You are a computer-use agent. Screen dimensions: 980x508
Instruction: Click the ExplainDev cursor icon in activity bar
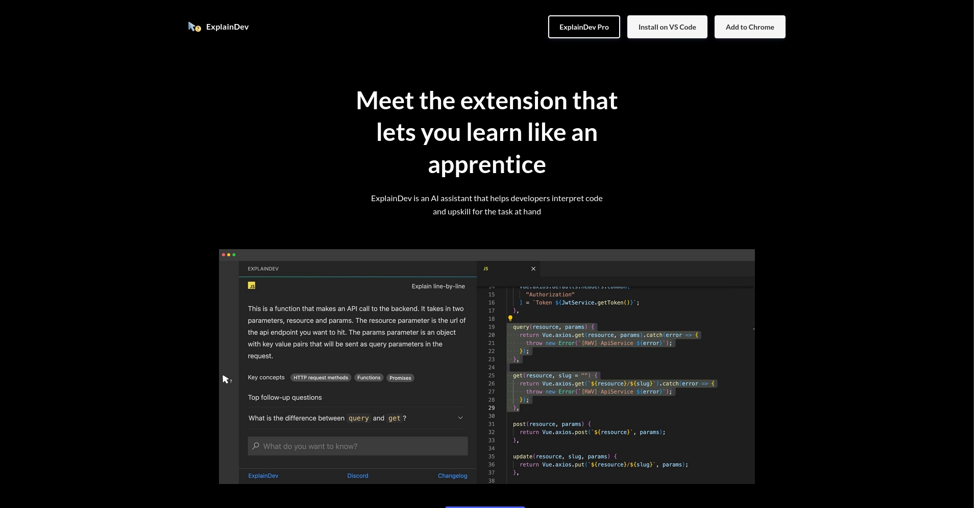tap(227, 379)
